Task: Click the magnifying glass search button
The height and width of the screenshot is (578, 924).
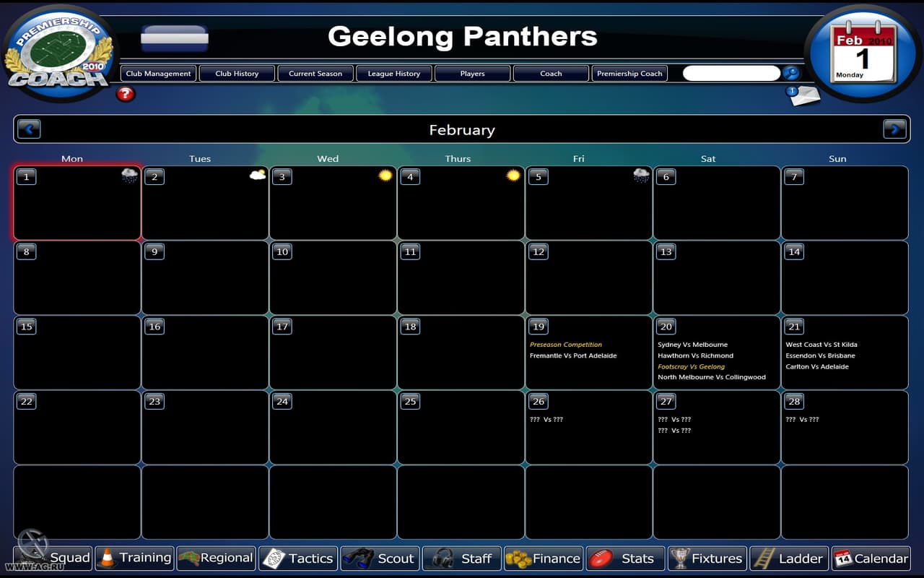Action: coord(791,73)
